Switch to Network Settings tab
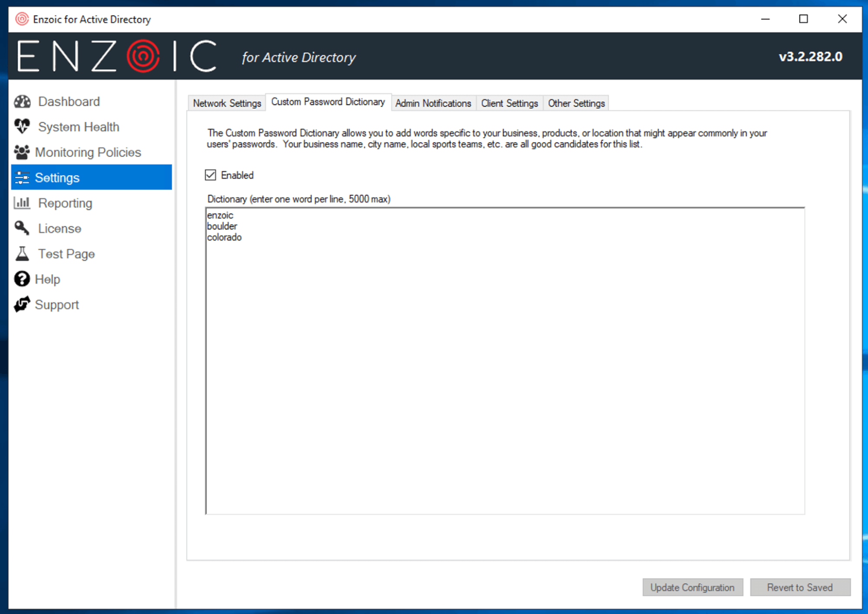The image size is (868, 614). pos(227,103)
